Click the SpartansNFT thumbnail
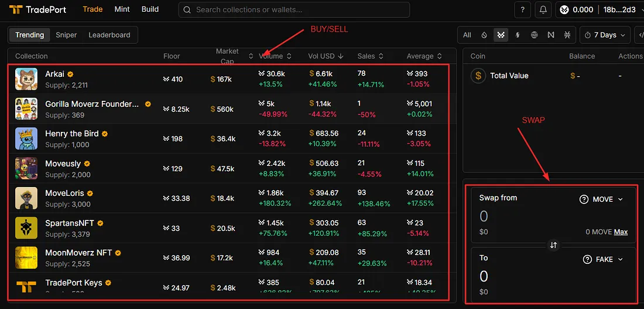Screen dimensions: 644x309 click(x=26, y=228)
